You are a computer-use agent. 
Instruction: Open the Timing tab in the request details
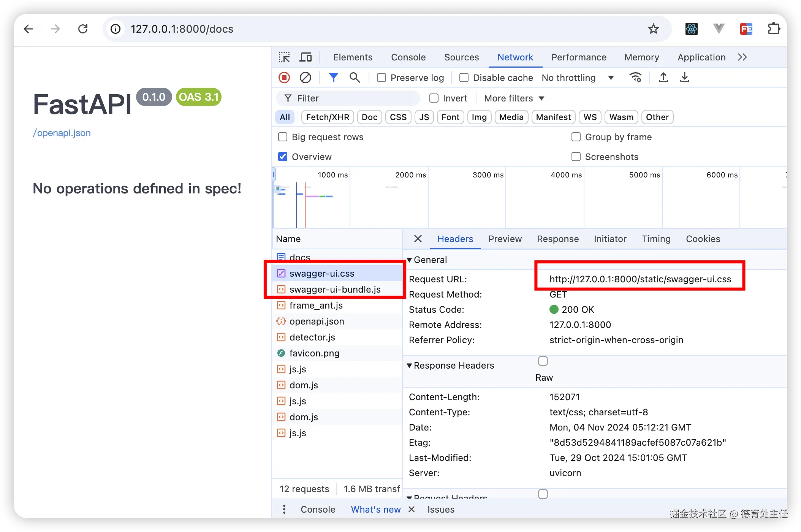pos(656,239)
